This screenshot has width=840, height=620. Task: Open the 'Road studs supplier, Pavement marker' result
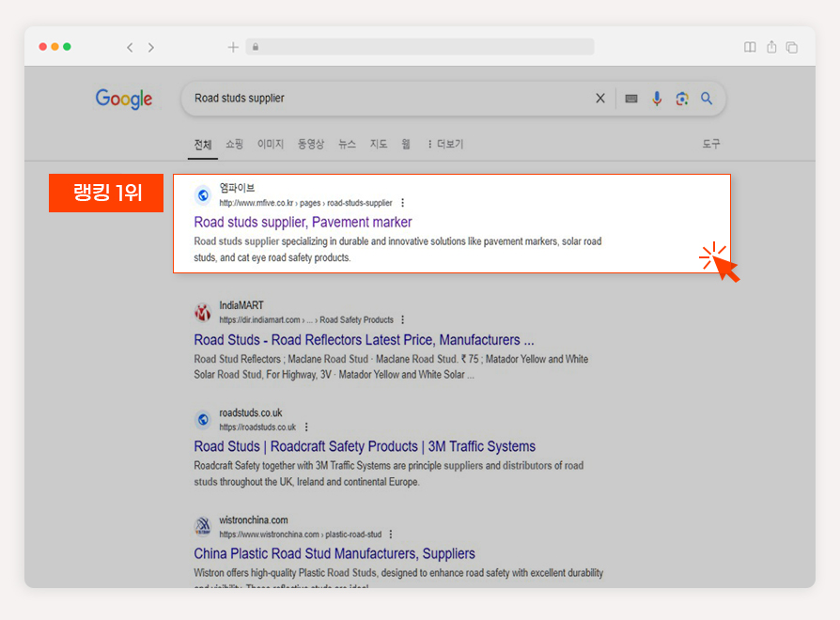303,223
